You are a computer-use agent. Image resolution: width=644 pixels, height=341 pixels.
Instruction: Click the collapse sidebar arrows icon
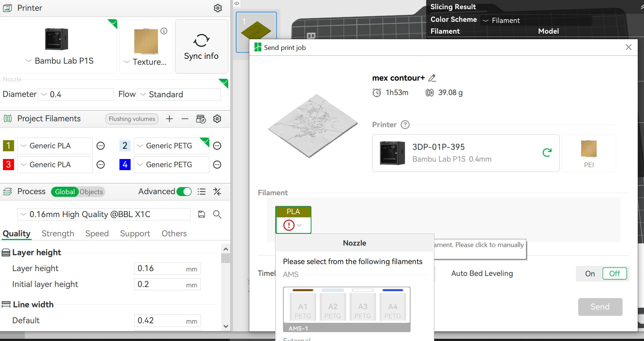[x=237, y=3]
